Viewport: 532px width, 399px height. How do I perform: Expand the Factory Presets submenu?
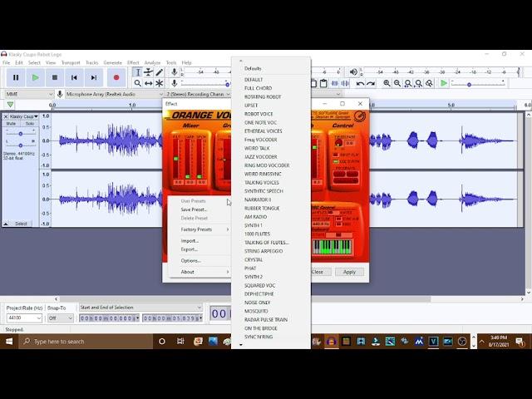pos(204,229)
